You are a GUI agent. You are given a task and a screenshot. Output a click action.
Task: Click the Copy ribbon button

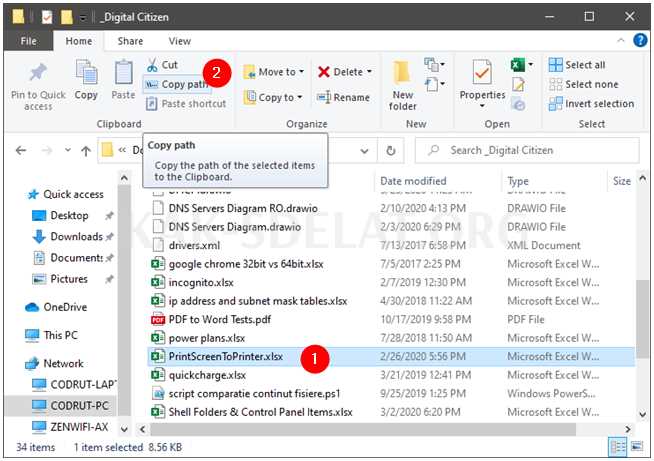point(86,80)
